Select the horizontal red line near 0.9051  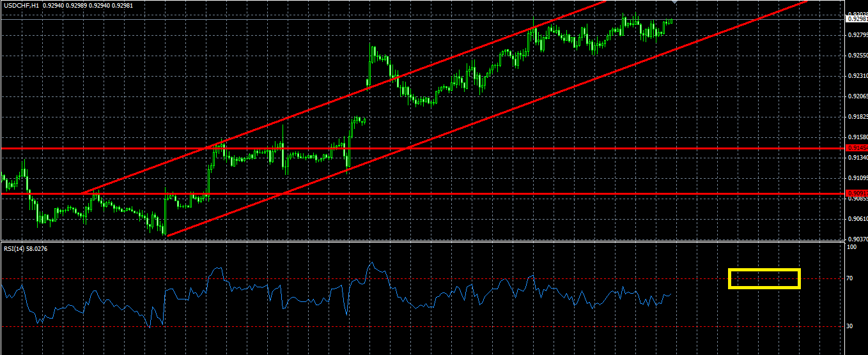coord(422,193)
